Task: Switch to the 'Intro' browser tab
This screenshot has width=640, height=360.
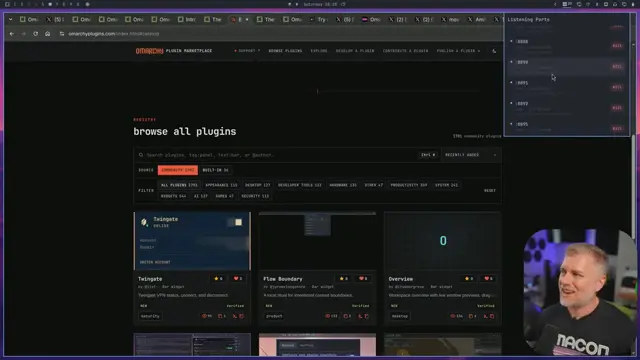Action: click(x=187, y=19)
